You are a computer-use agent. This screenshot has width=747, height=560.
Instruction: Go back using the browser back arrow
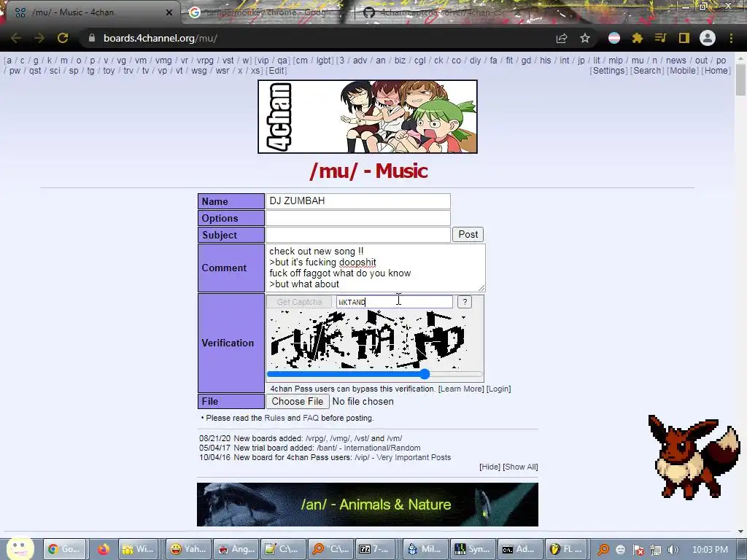pos(16,38)
